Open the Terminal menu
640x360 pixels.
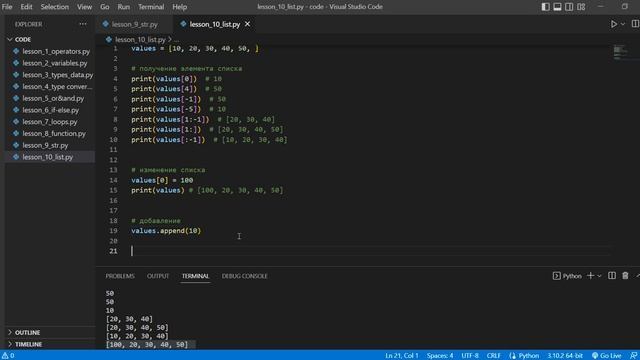pyautogui.click(x=151, y=7)
